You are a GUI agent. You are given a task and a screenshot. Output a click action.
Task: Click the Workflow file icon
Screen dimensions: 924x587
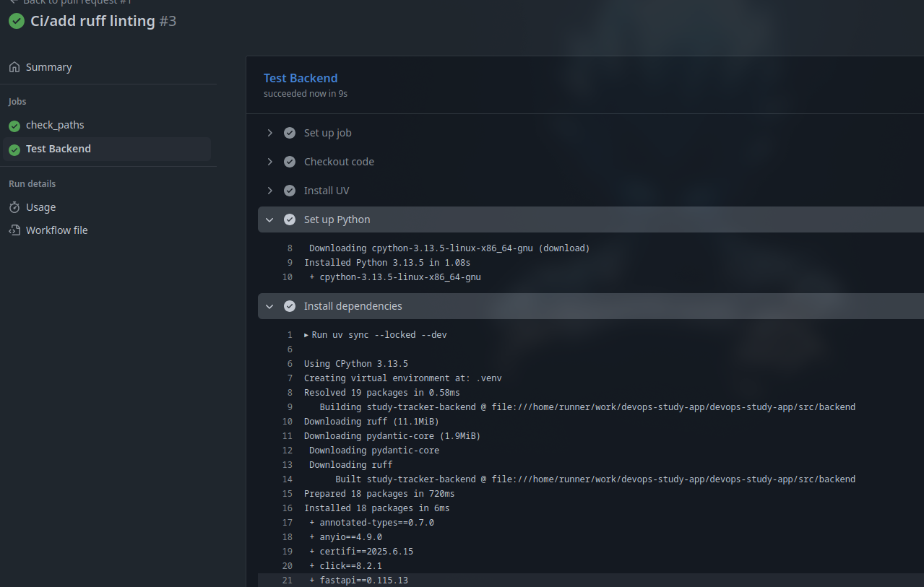(x=14, y=230)
